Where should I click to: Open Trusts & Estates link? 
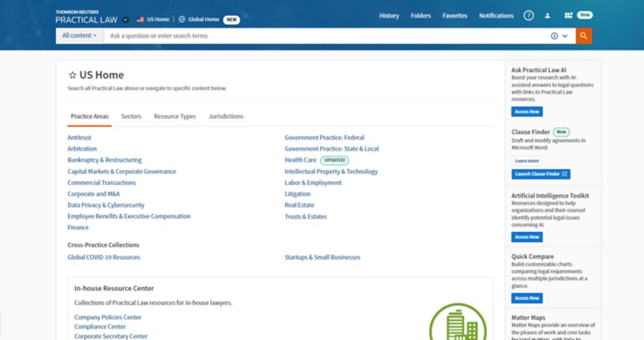305,217
